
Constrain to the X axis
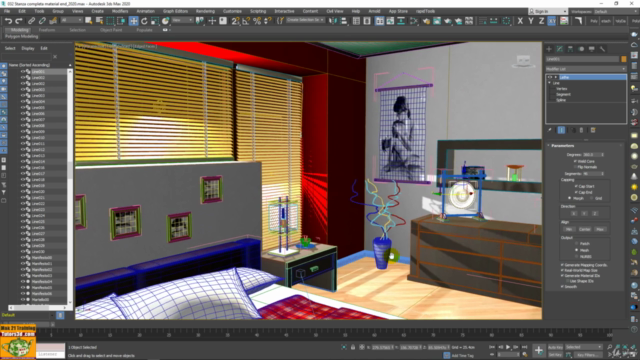520,21
